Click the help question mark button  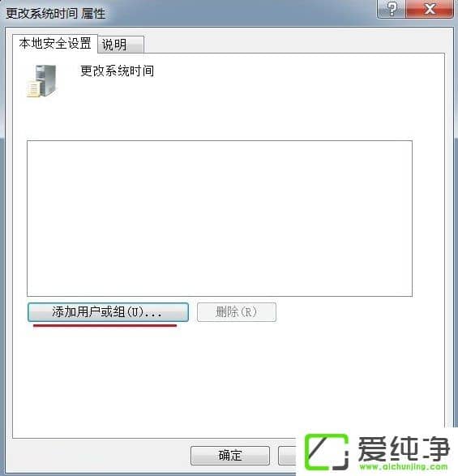pos(392,9)
